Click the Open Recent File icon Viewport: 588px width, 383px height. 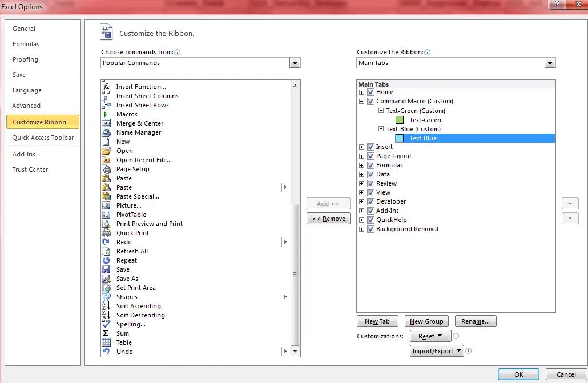pos(107,160)
